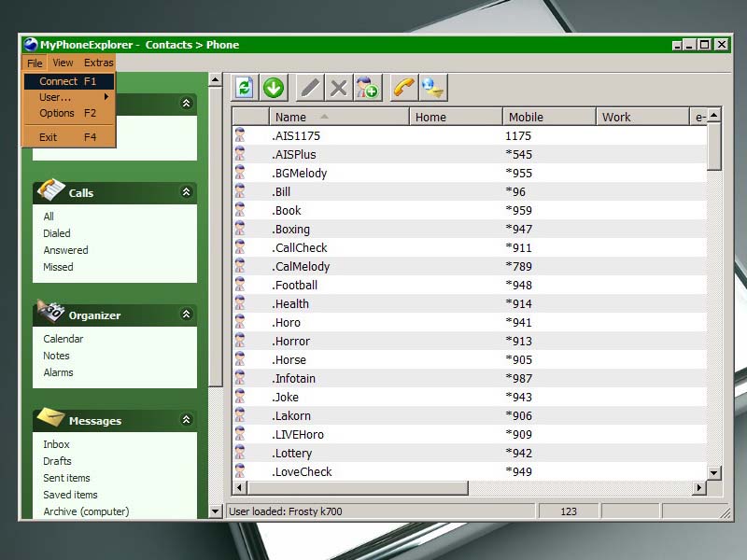Click the horizontal scrollbar thumb
747x560 pixels.
(358, 487)
